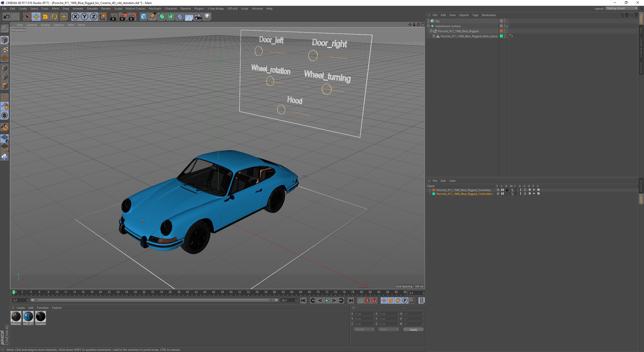Toggle Subdivision Surface enable checkmark
This screenshot has width=644, height=352.
pyautogui.click(x=507, y=26)
